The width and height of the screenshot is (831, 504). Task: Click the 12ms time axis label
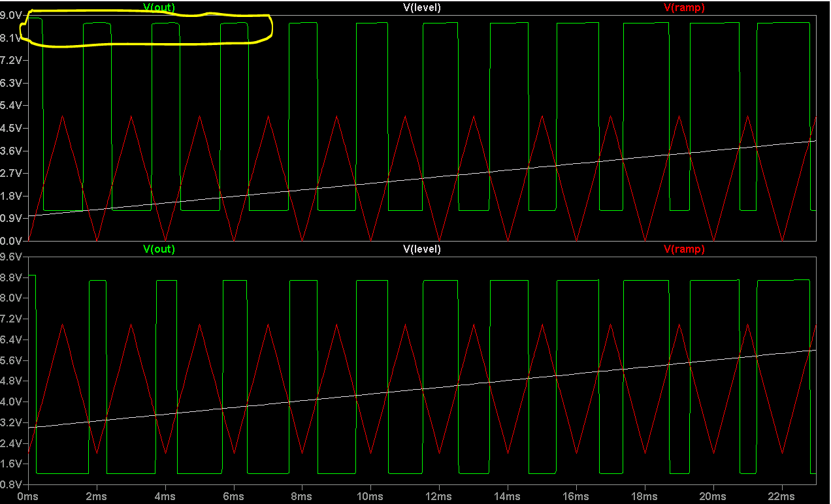tap(439, 497)
